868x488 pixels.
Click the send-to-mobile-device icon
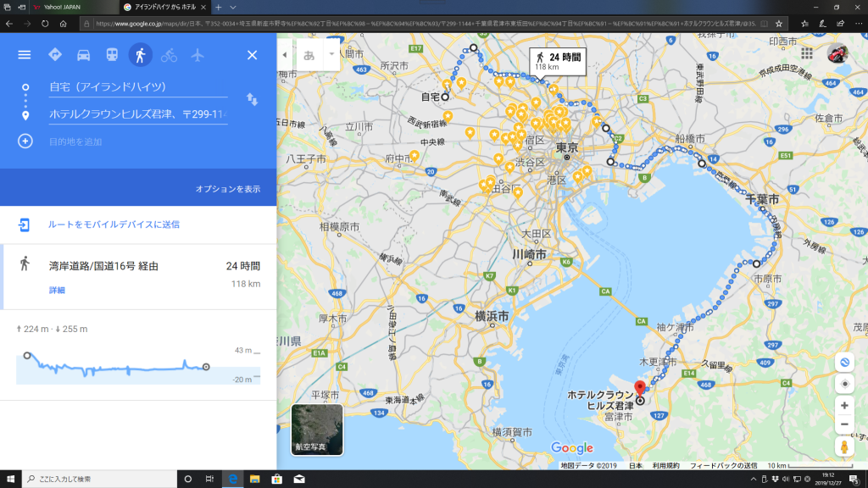coord(24,225)
